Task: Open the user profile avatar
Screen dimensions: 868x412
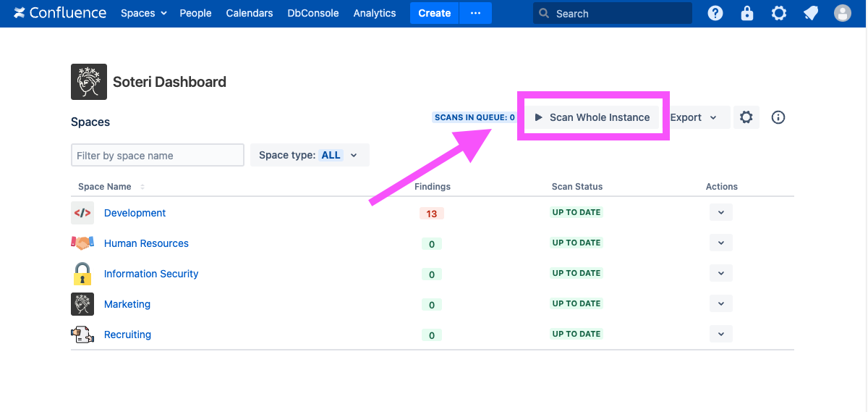Action: tap(843, 13)
